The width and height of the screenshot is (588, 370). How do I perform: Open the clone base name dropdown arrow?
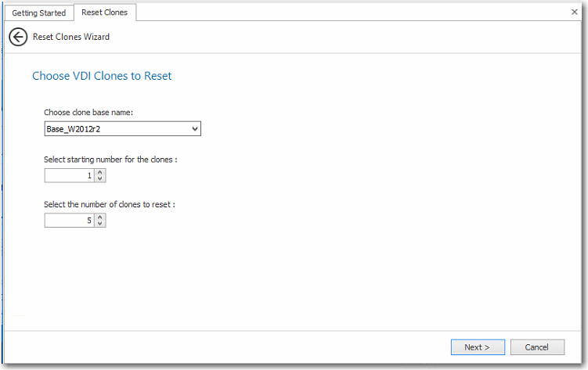[195, 129]
